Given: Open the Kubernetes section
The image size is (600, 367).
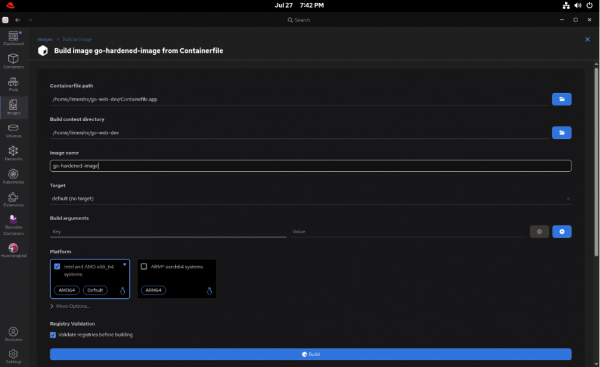Looking at the screenshot, I should point(13,176).
